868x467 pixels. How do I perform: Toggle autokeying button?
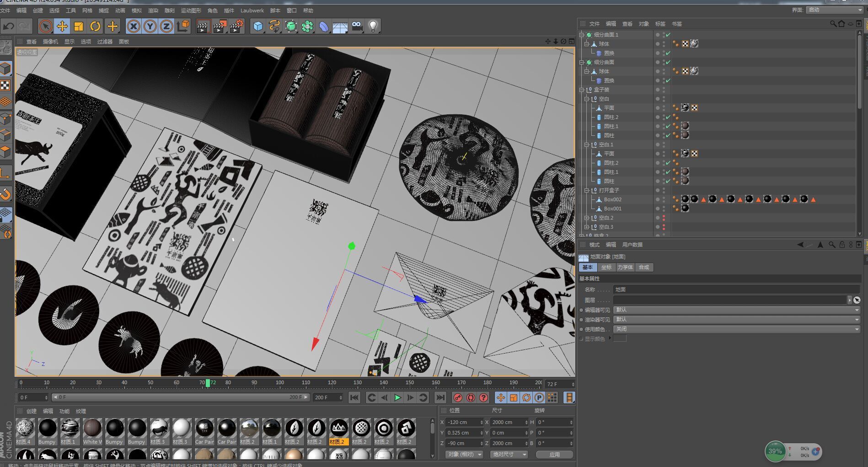[x=471, y=397]
